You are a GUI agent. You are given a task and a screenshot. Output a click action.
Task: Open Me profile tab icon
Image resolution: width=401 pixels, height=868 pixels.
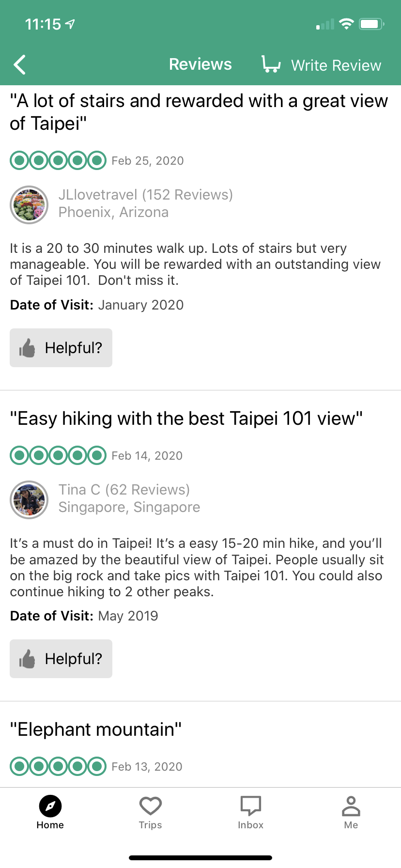(x=351, y=806)
